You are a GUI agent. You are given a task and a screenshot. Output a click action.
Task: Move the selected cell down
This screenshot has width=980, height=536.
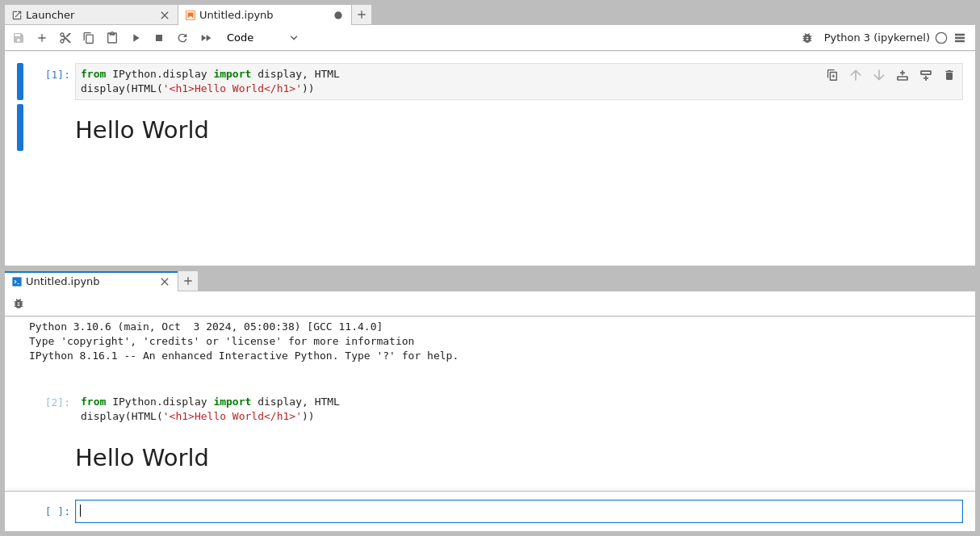coord(878,74)
